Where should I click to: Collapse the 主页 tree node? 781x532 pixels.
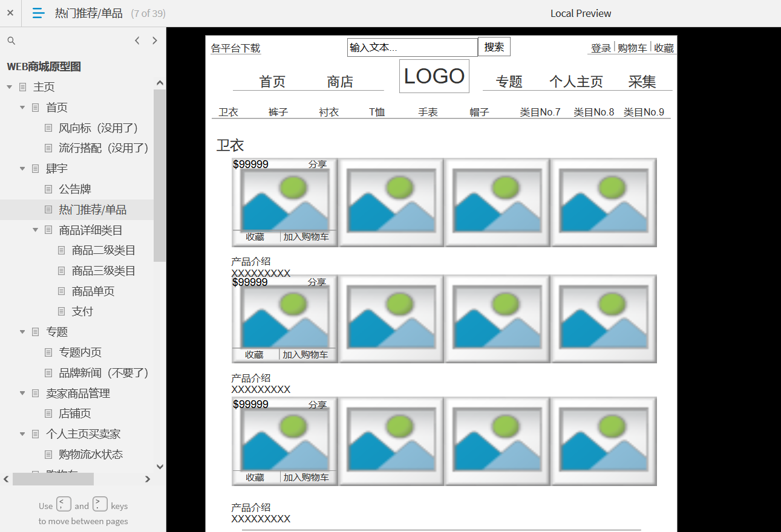coord(10,87)
